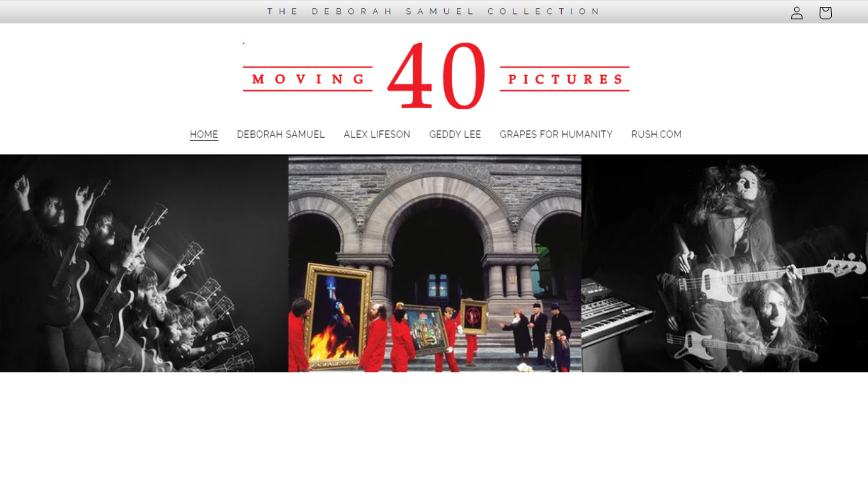Select GEDDY LEE in the navigation
This screenshot has width=868, height=488.
click(x=455, y=135)
